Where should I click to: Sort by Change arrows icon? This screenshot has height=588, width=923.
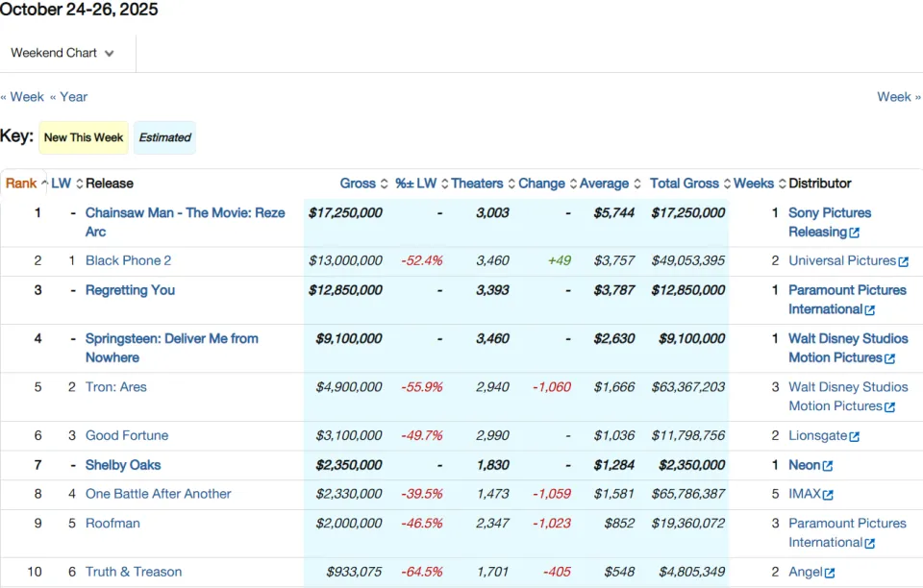click(573, 184)
